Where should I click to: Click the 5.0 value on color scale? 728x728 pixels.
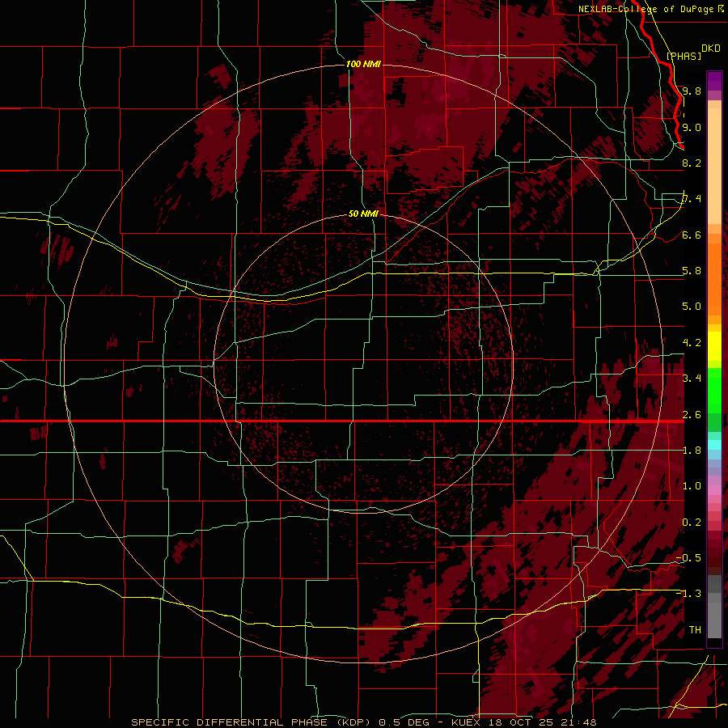[692, 307]
